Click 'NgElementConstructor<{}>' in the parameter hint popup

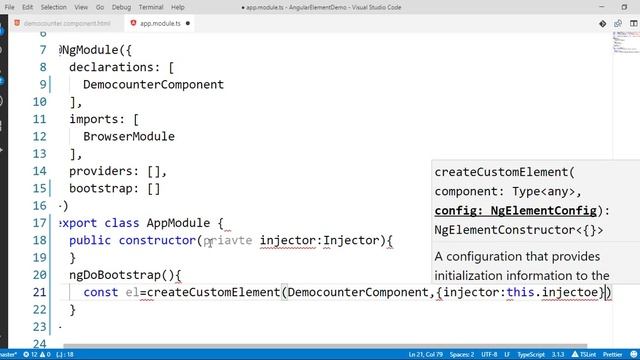point(519,230)
